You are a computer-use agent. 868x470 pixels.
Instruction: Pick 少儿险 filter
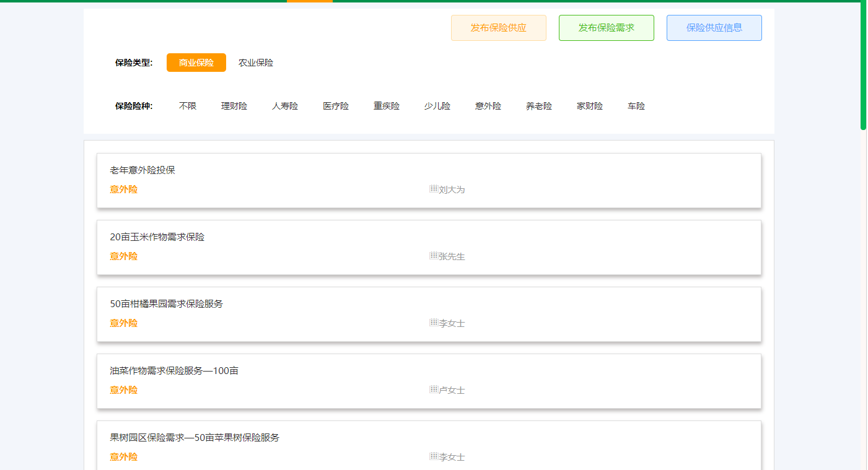(x=437, y=106)
